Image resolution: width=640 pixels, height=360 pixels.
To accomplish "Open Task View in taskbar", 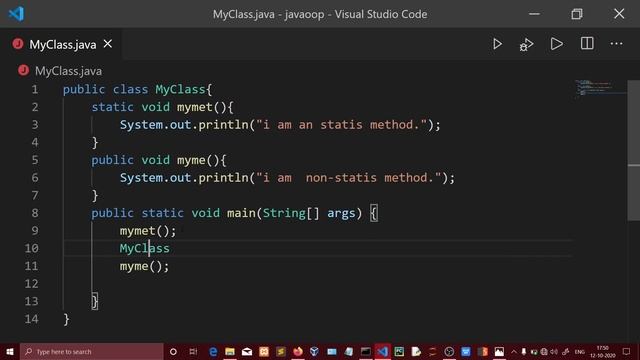I will tap(193, 351).
